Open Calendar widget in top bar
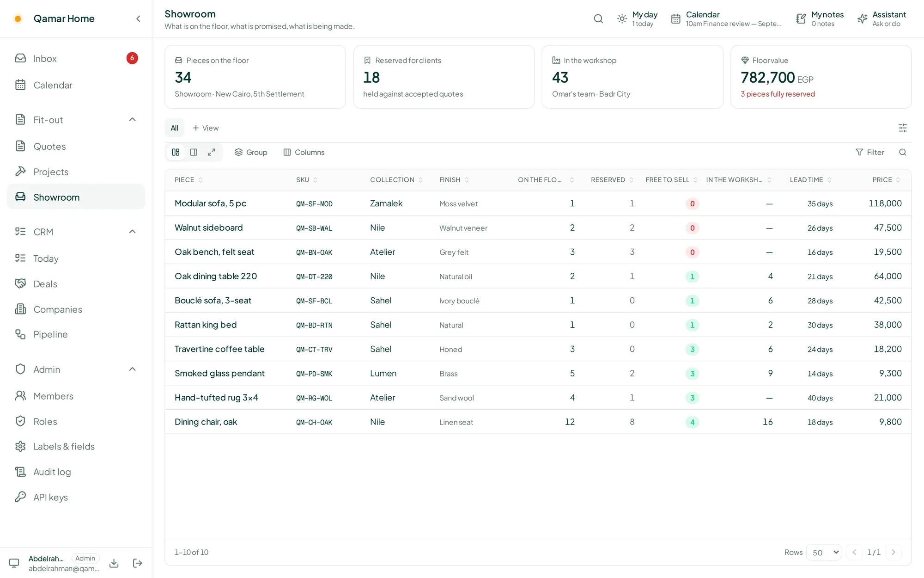Screen dimensions: 924x578 [725, 18]
